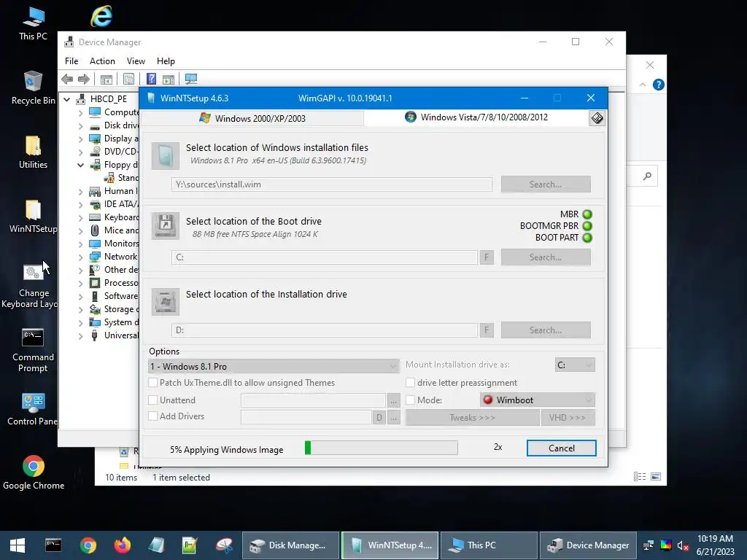The width and height of the screenshot is (747, 560).
Task: Open Internet Explorer desktop icon
Action: coord(101,16)
